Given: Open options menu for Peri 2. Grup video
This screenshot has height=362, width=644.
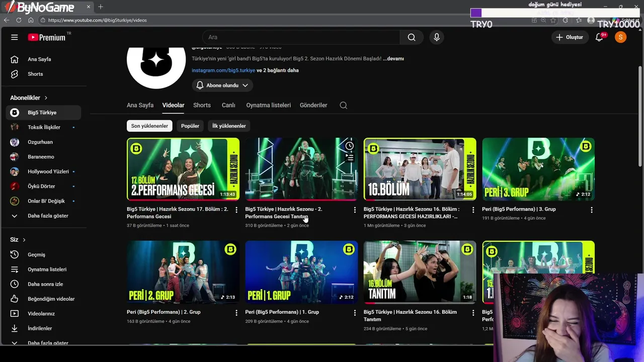Looking at the screenshot, I should (x=236, y=313).
